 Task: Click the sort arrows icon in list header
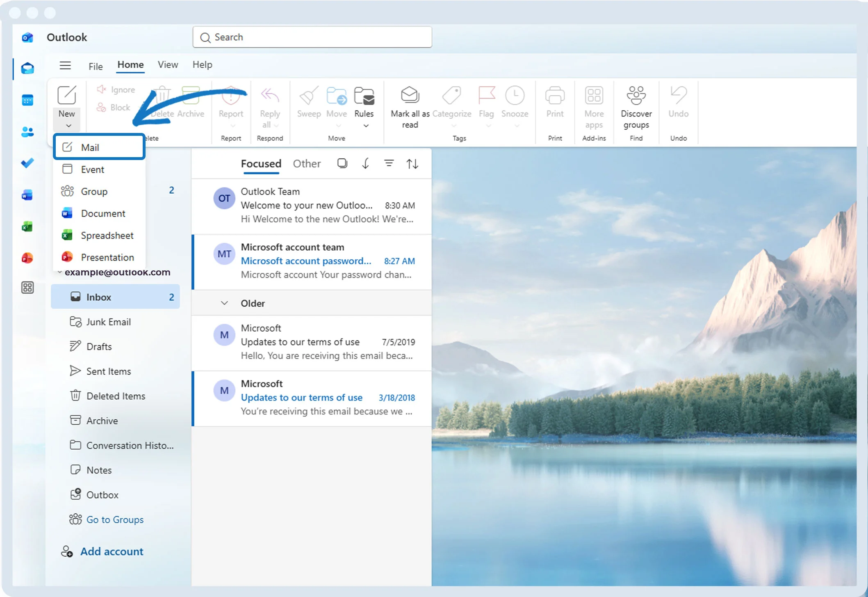412,164
